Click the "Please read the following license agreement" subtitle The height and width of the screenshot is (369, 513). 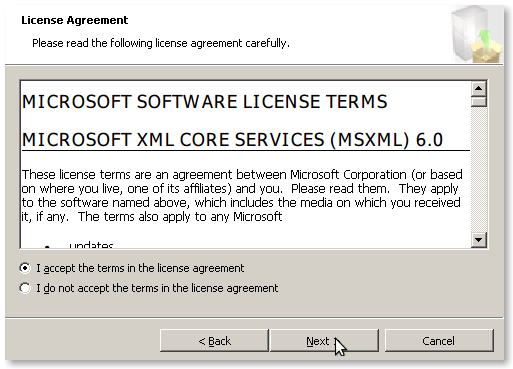(x=161, y=43)
